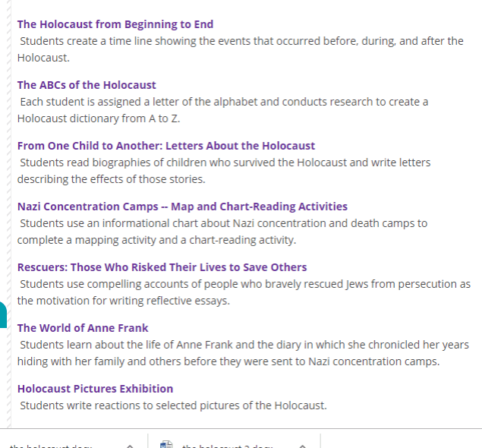Viewport: 482px width, 448px height.
Task: Open Nazi Concentration Camps map activities link
Action: [182, 207]
